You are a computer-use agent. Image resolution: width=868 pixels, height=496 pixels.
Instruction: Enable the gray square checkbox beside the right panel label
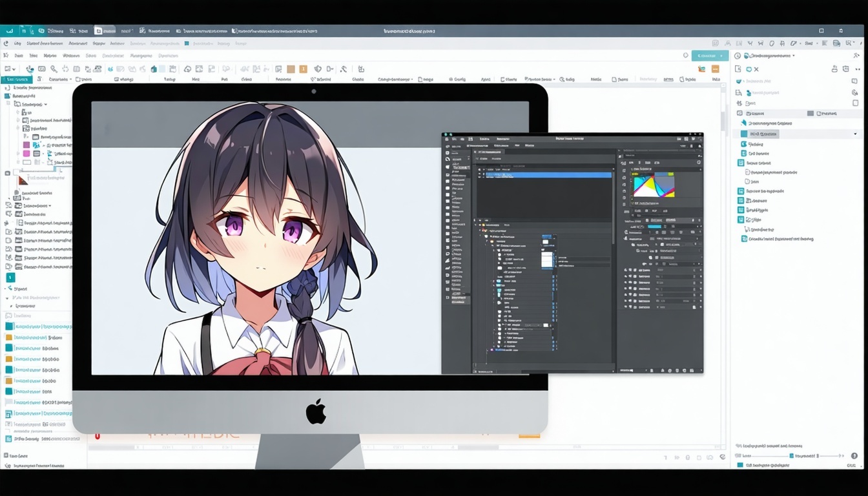pos(810,113)
